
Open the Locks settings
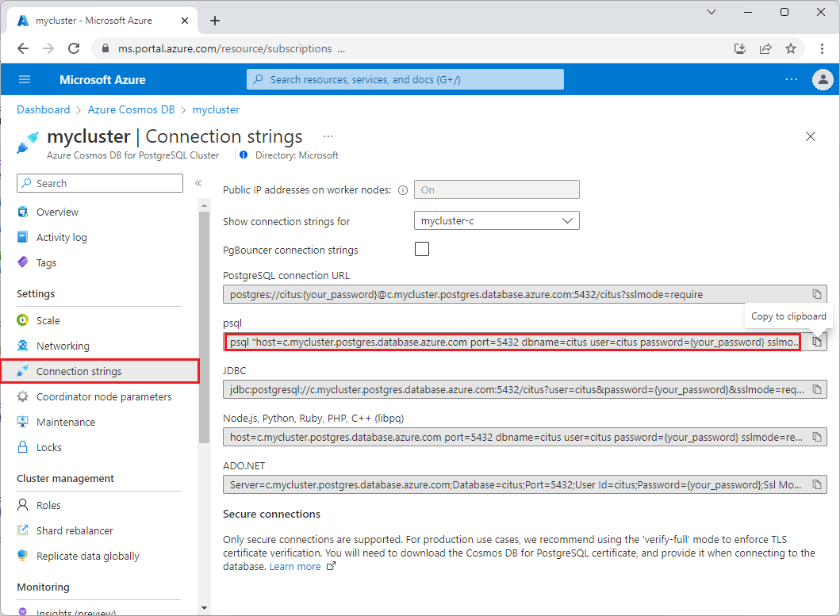click(55, 447)
